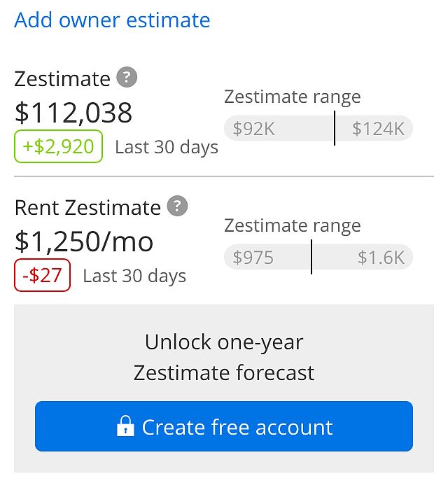
Task: Click the Last 30 days text beside +$2,920
Action: pos(167,148)
